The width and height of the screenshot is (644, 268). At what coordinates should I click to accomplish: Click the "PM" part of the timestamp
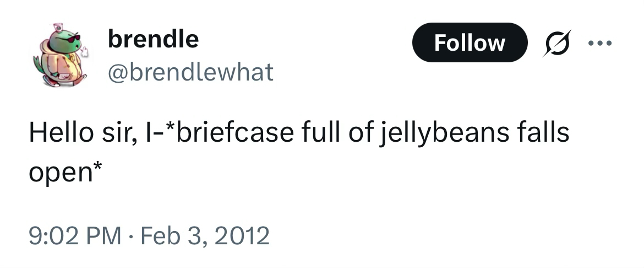pyautogui.click(x=106, y=235)
